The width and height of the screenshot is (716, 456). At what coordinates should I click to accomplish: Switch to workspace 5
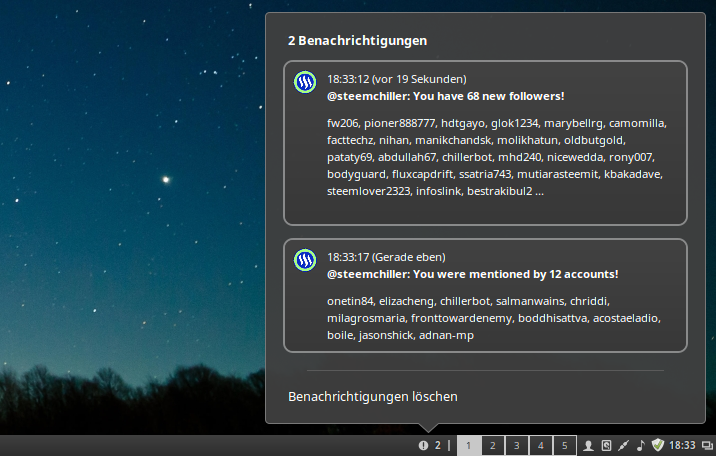pyautogui.click(x=565, y=446)
